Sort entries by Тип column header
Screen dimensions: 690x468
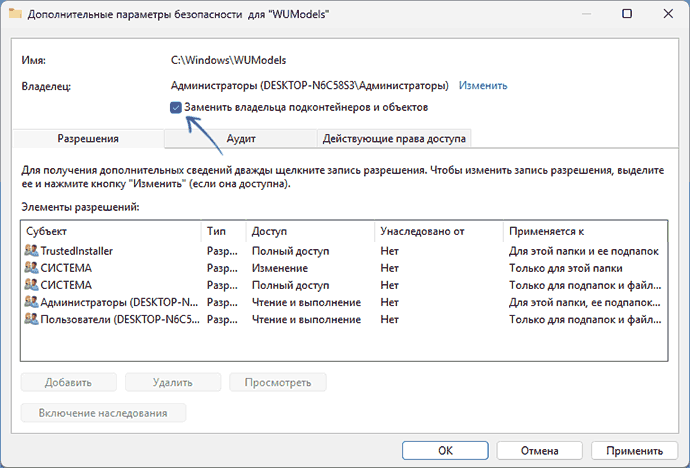coord(223,231)
